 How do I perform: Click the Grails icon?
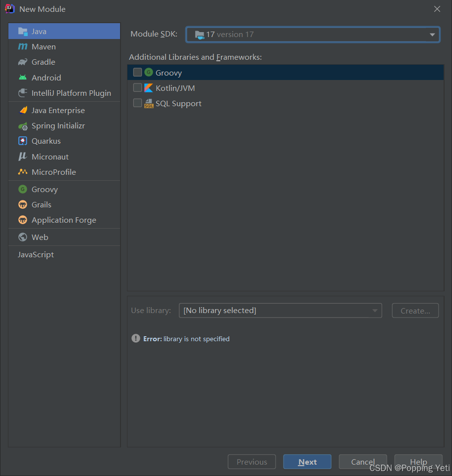coord(23,204)
